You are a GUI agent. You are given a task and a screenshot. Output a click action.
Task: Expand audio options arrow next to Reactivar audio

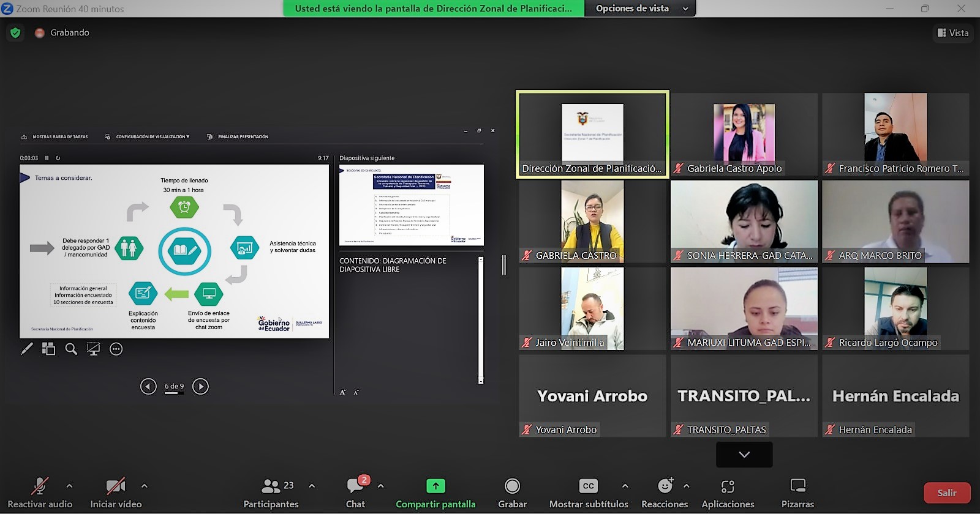(x=69, y=486)
